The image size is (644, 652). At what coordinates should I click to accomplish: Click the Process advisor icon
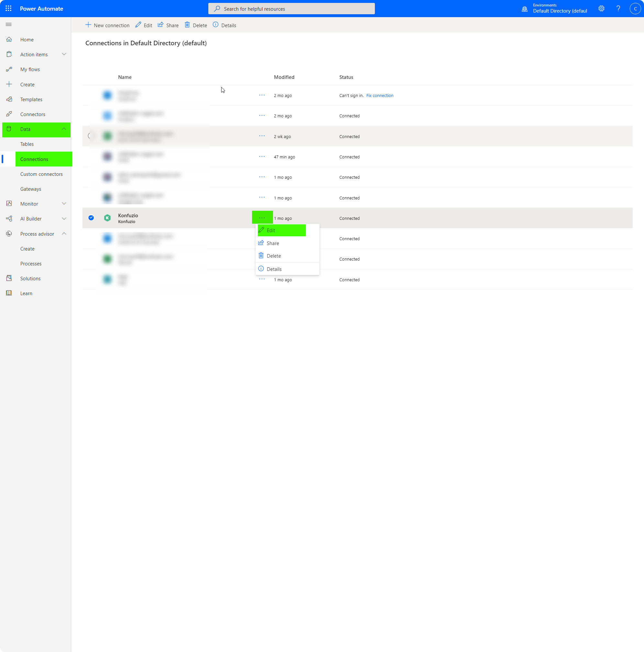(9, 233)
